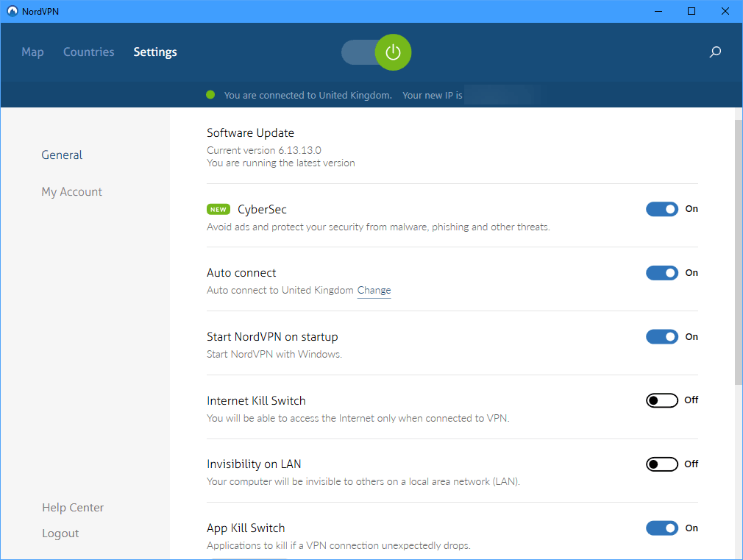Toggle Start NordVPN on startup off
743x560 pixels.
[662, 337]
